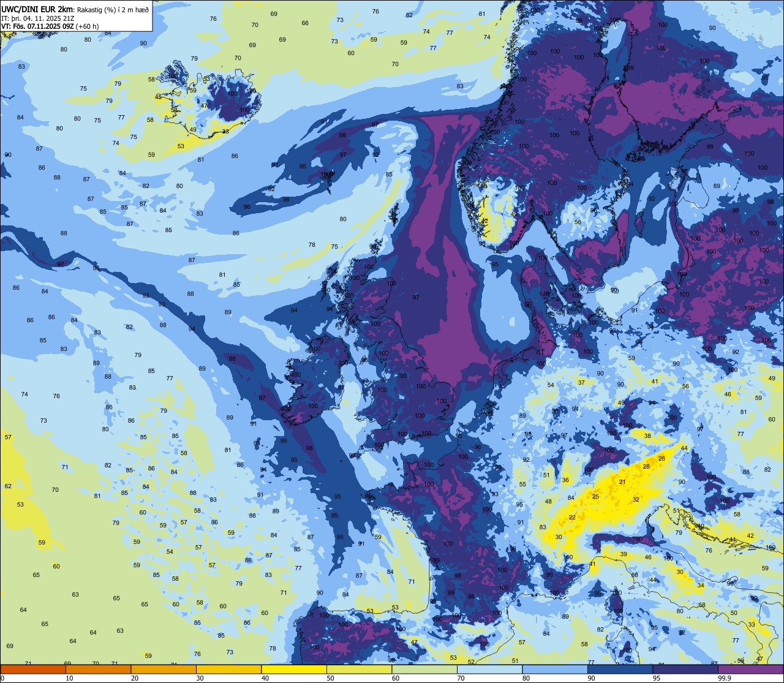The height and width of the screenshot is (683, 784).
Task: Click the title 'UWC/DINI EUR 2km'
Action: click(x=37, y=9)
